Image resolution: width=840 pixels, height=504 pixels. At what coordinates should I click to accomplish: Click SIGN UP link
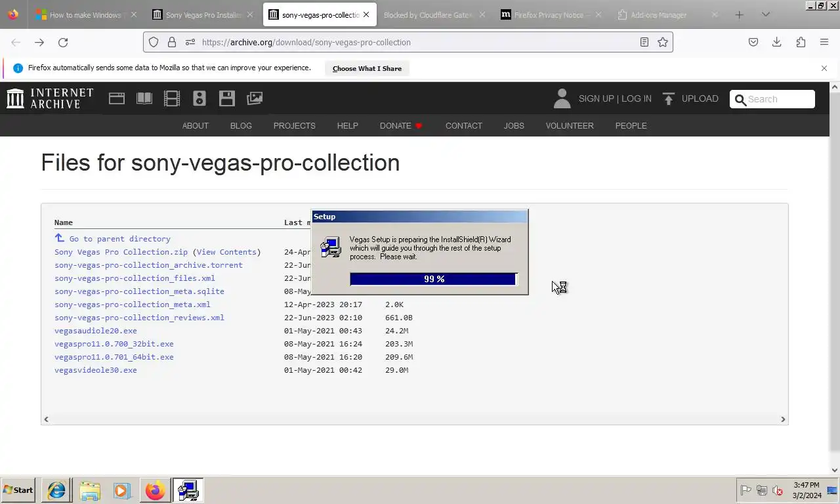pyautogui.click(x=596, y=98)
